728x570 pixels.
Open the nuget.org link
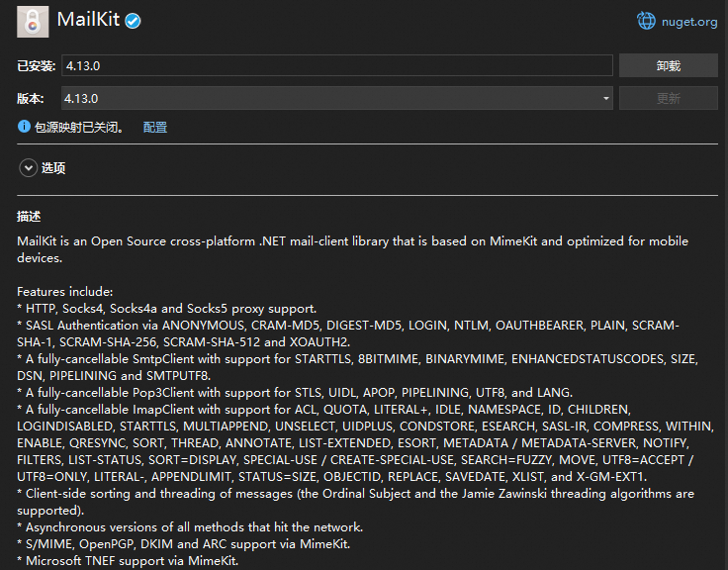click(689, 22)
